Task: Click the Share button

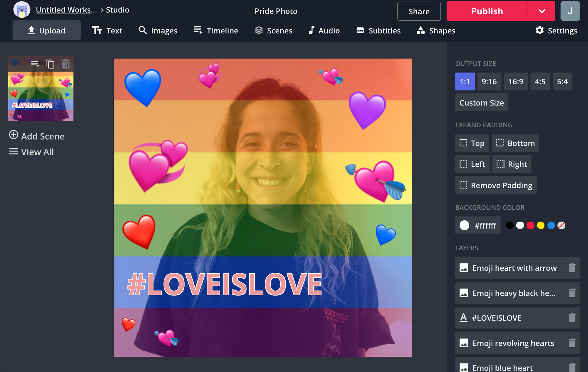Action: 419,11
